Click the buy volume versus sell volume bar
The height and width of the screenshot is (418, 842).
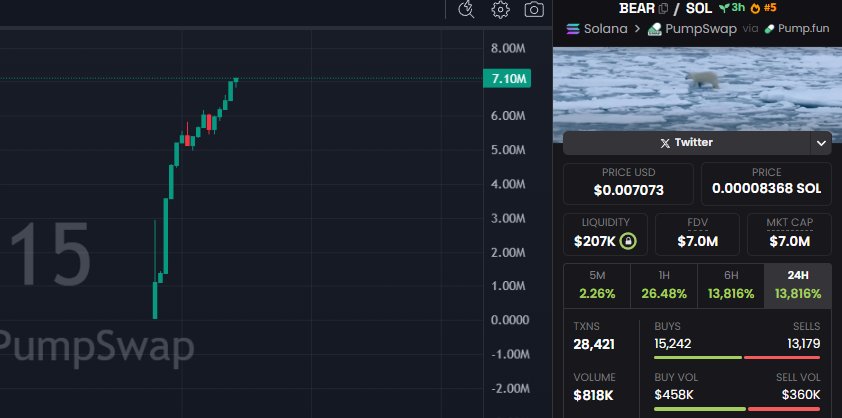[737, 409]
